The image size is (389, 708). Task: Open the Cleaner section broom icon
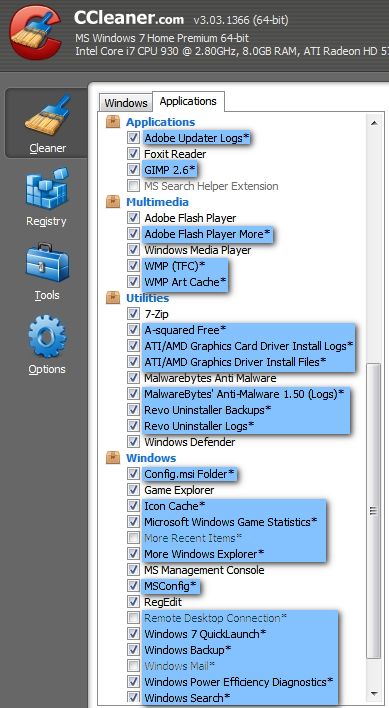(48, 115)
